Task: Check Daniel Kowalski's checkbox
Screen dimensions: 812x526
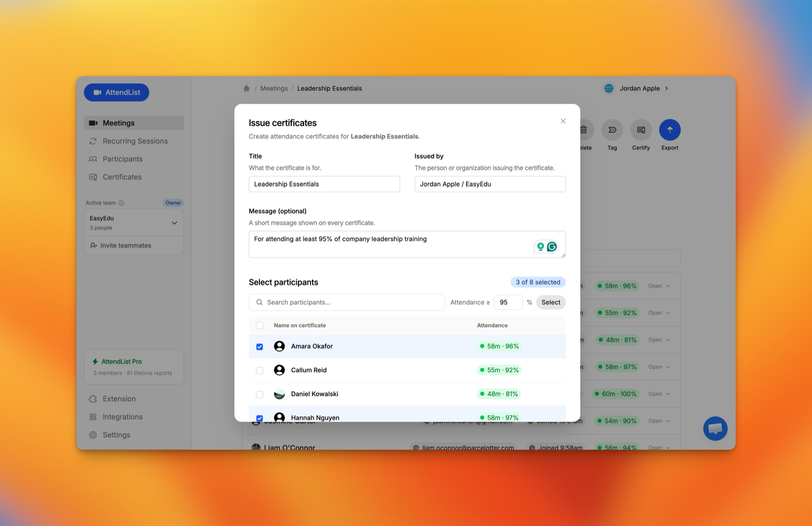Action: pos(260,394)
